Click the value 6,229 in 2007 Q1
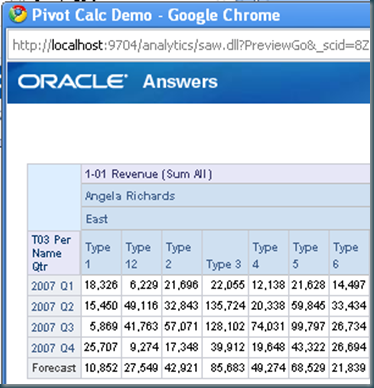Viewport: 374px width, 388px height. tap(144, 285)
